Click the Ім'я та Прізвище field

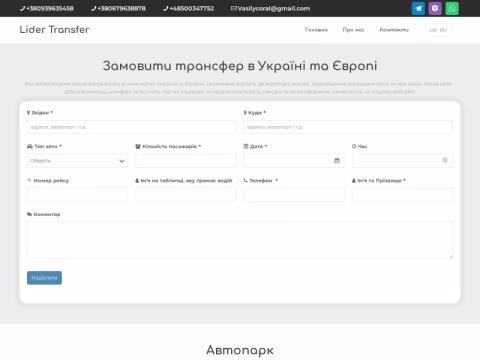[402, 195]
